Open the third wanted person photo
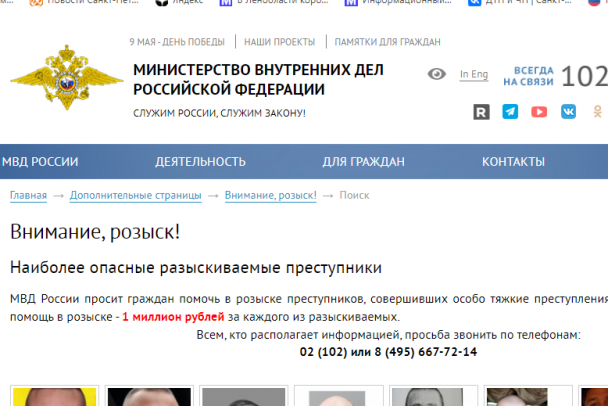The width and height of the screenshot is (608, 406). (244, 396)
